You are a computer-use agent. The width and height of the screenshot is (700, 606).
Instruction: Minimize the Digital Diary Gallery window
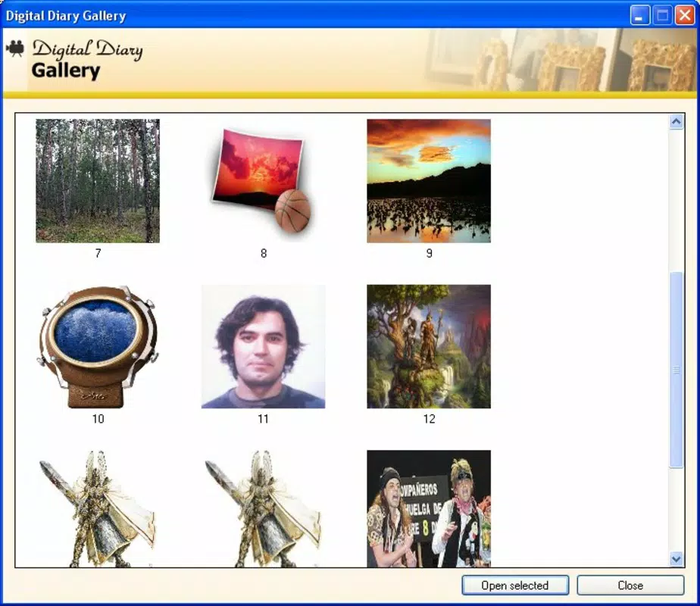[x=639, y=16]
